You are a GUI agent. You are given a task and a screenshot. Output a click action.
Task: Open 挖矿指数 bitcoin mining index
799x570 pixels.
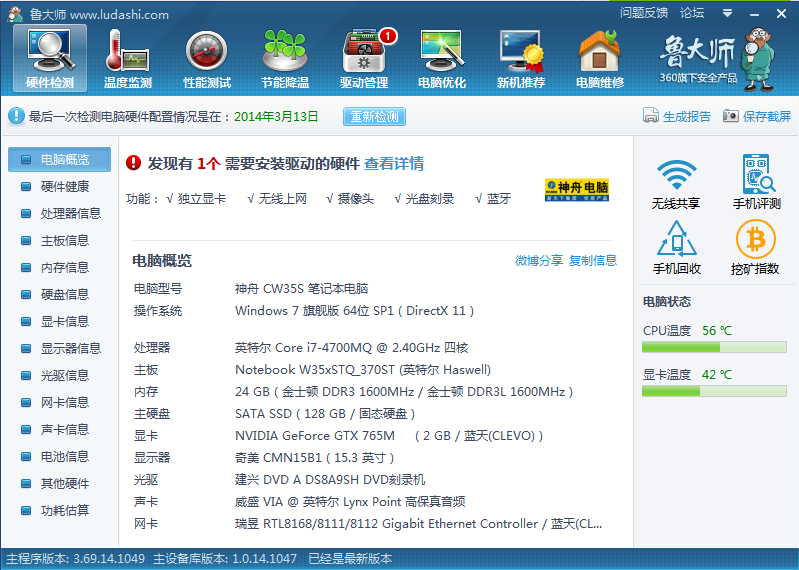(x=756, y=248)
